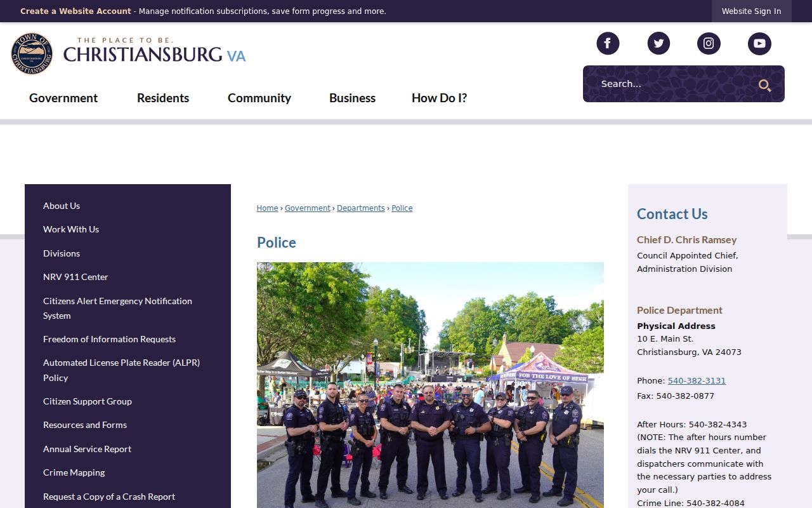812x508 pixels.
Task: Click the search magnifier icon
Action: pyautogui.click(x=764, y=85)
